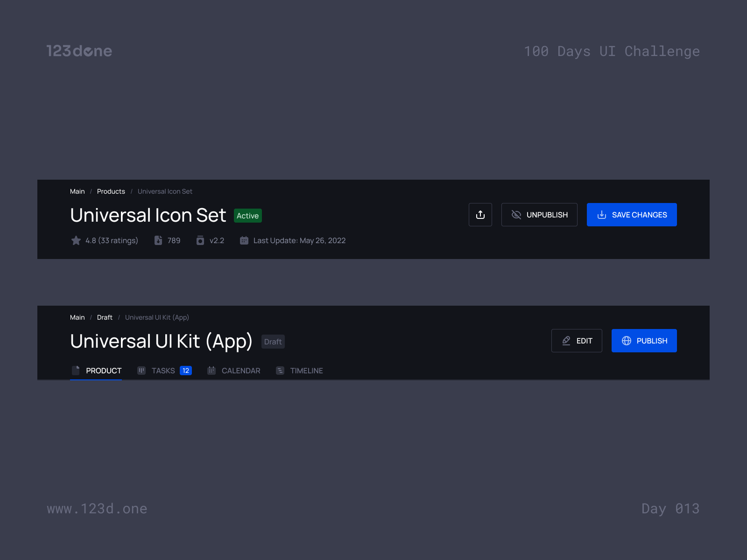Click the share icon next to Unpublish

pos(480,215)
